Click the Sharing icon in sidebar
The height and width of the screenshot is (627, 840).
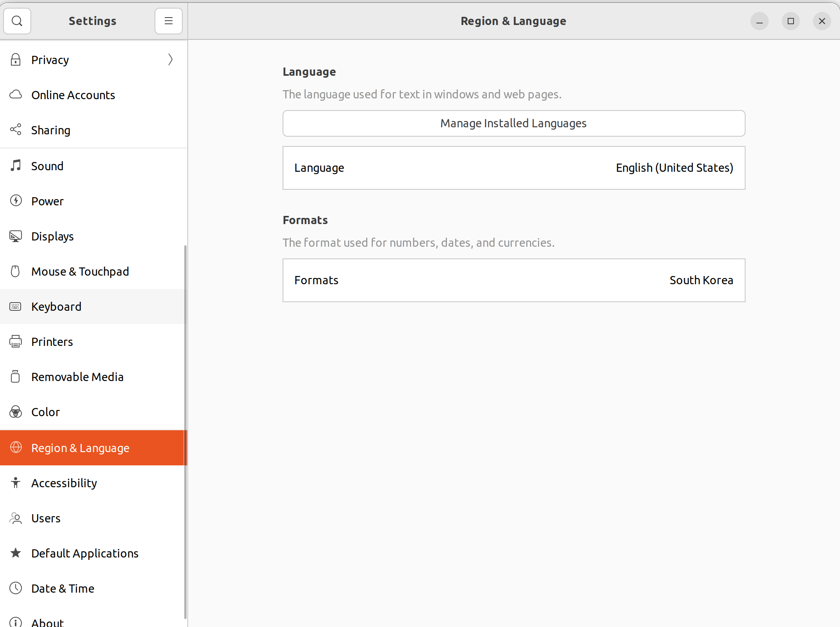click(x=16, y=130)
